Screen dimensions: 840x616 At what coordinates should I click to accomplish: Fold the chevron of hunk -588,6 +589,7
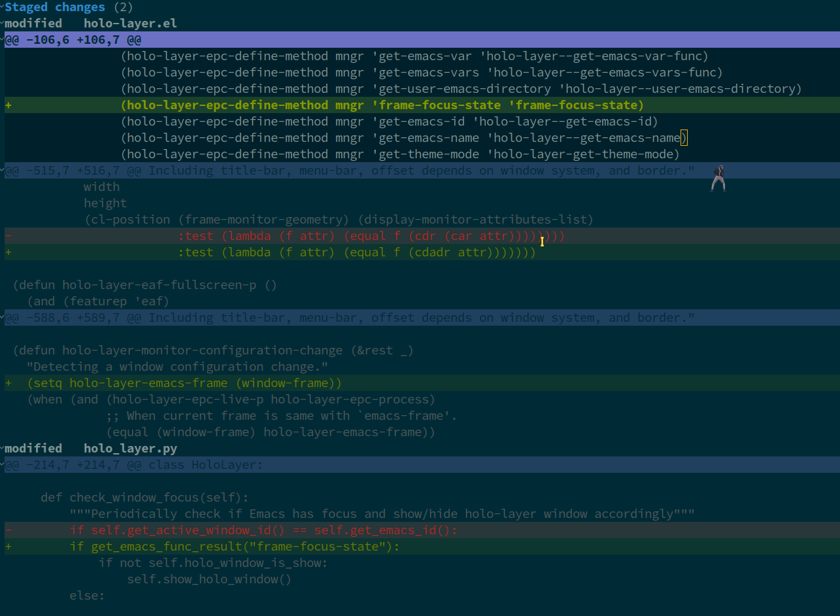point(3,318)
